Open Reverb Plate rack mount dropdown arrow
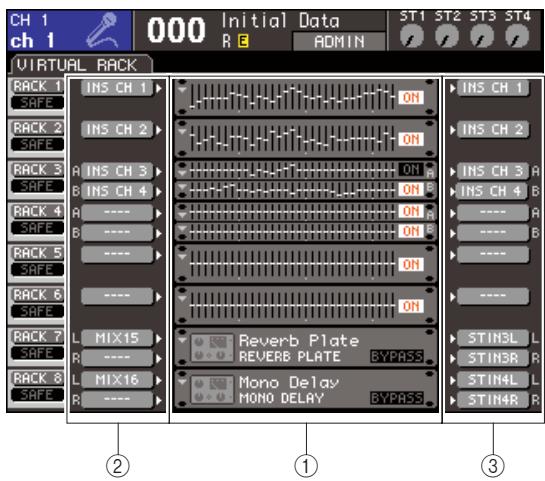 182,340
